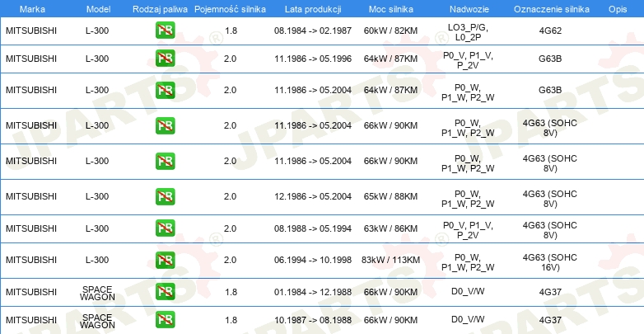Click the "L-300" model in the 4G62 row

click(x=97, y=31)
